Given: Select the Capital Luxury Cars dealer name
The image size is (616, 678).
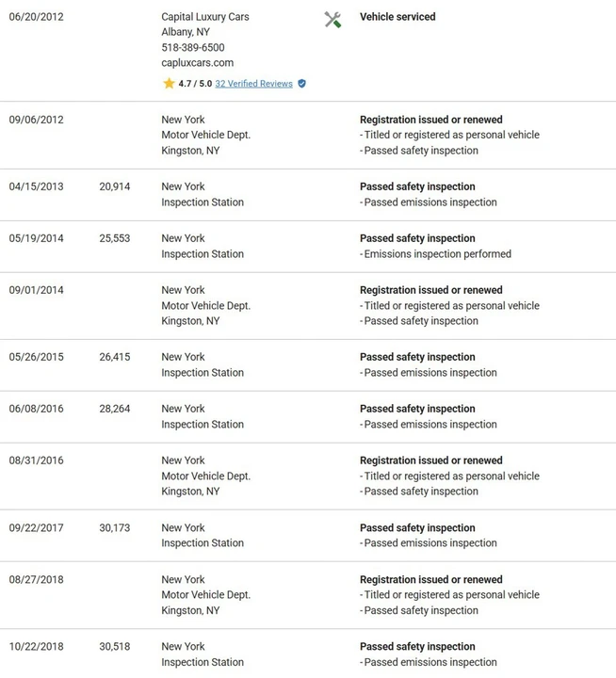Looking at the screenshot, I should (205, 17).
